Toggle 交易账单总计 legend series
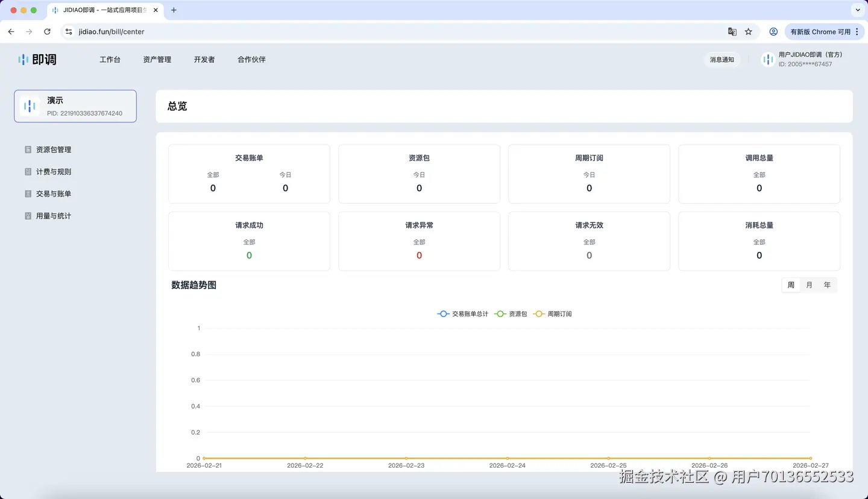 point(463,314)
